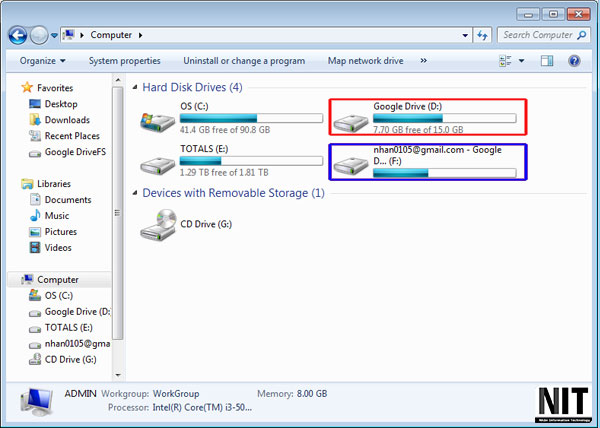Click the OS (C:) capacity bar
Image resolution: width=600 pixels, height=428 pixels.
(251, 118)
